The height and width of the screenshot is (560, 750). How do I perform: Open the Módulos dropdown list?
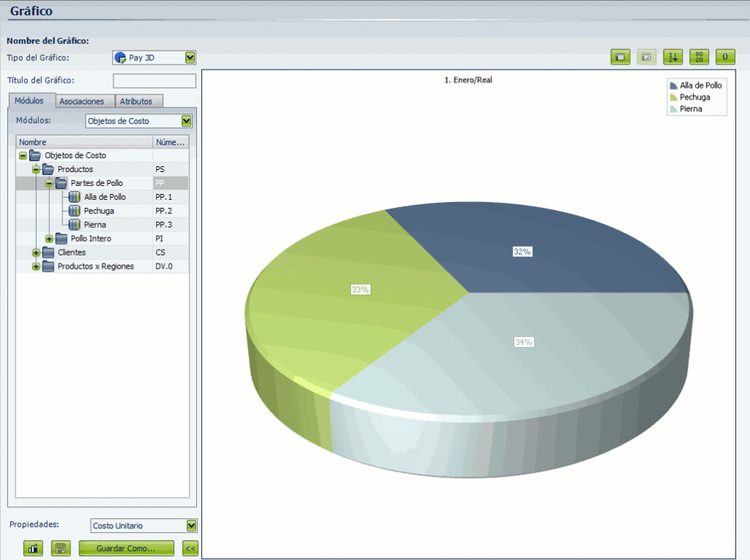coord(186,121)
